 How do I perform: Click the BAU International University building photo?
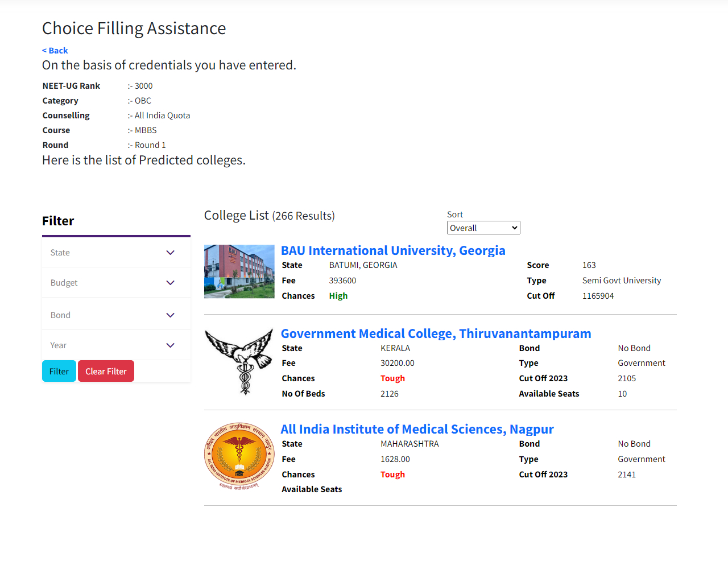pyautogui.click(x=239, y=271)
